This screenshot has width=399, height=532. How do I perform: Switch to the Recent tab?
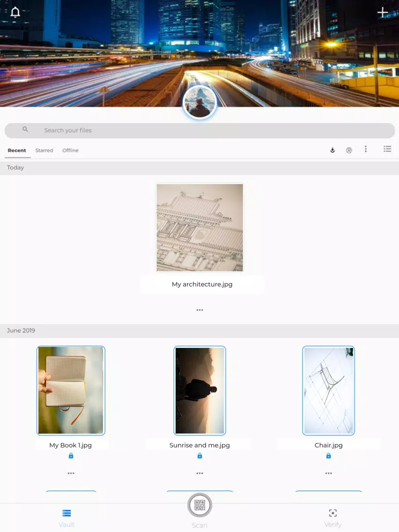pos(17,150)
